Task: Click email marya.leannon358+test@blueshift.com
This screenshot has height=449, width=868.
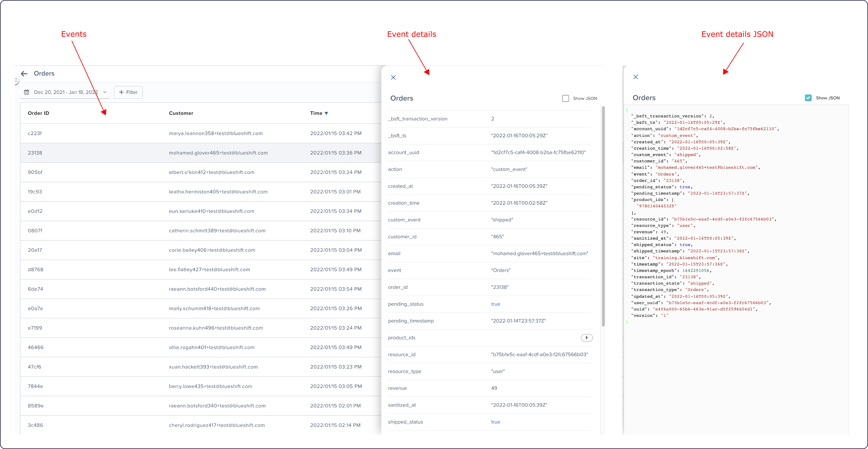Action: 216,133
